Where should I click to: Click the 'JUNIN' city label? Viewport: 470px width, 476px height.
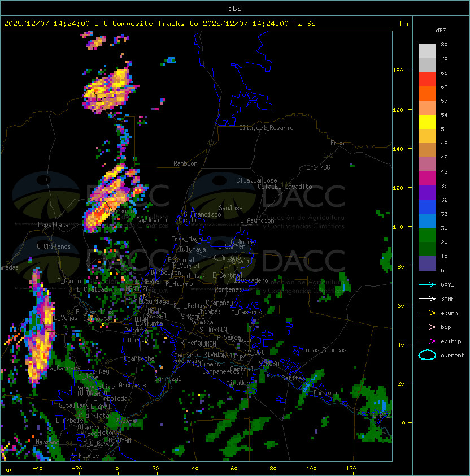(x=207, y=344)
